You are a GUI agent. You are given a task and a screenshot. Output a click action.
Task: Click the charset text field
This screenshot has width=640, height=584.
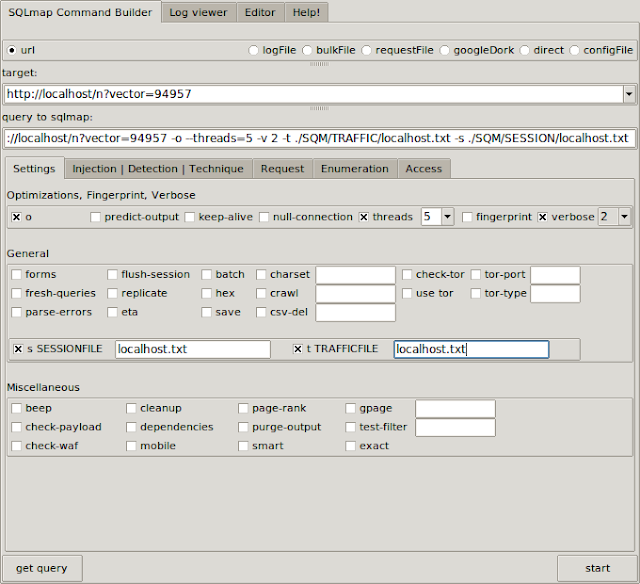(x=356, y=275)
